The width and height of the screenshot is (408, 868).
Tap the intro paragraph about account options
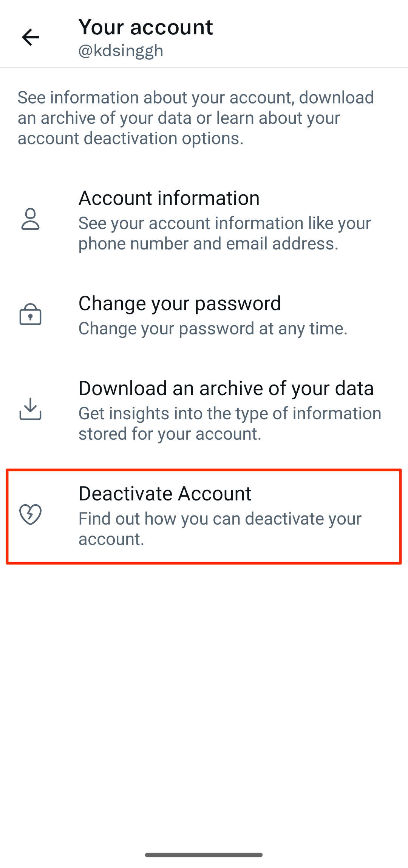[196, 118]
